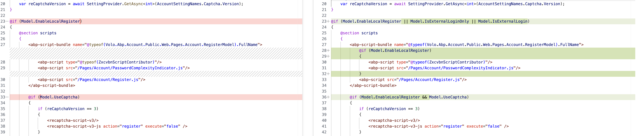Screen dimensions: 644x136
Task: Click the addition marker on right line 28
Action: tap(328, 51)
